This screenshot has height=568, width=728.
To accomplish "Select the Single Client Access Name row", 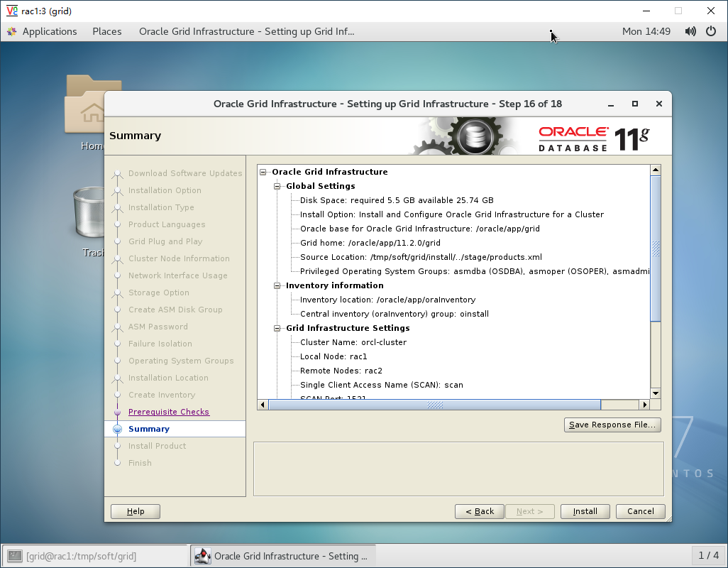I will tap(382, 385).
